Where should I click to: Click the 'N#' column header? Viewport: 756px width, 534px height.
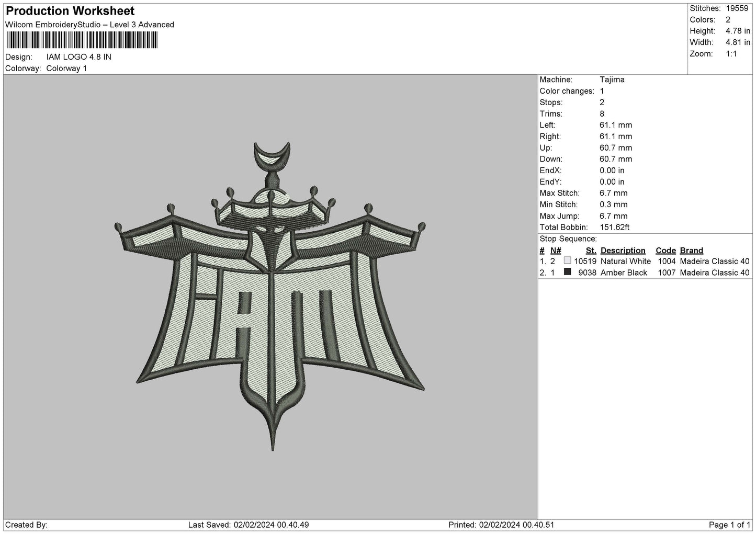click(x=556, y=251)
